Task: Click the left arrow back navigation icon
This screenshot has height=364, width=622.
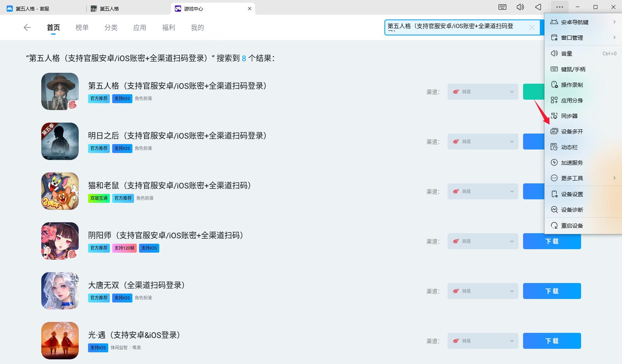Action: (27, 27)
